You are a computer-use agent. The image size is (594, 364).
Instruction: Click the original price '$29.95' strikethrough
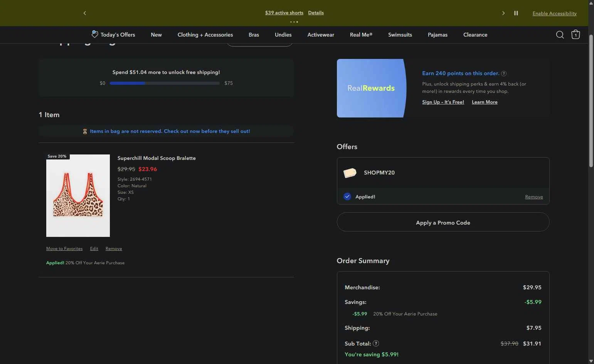coord(126,169)
